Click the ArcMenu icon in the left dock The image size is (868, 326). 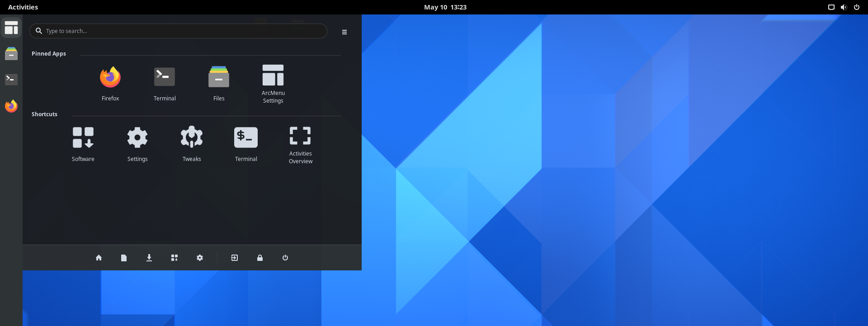pyautogui.click(x=11, y=28)
